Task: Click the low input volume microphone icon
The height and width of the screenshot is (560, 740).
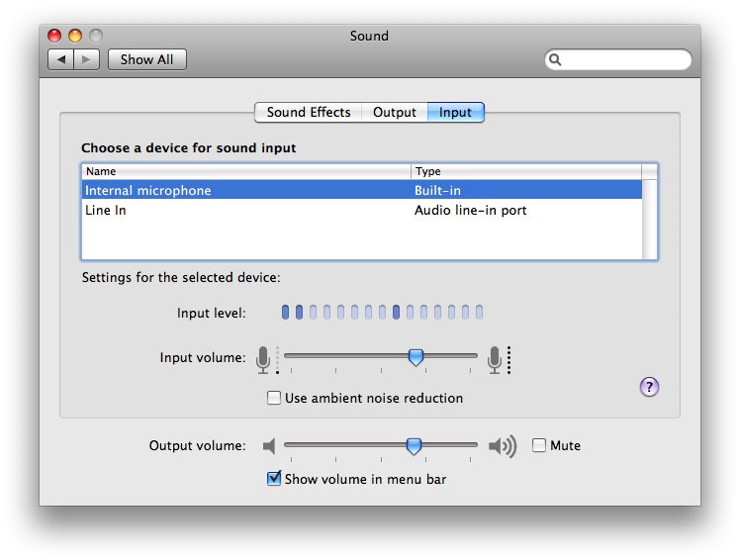Action: (263, 359)
